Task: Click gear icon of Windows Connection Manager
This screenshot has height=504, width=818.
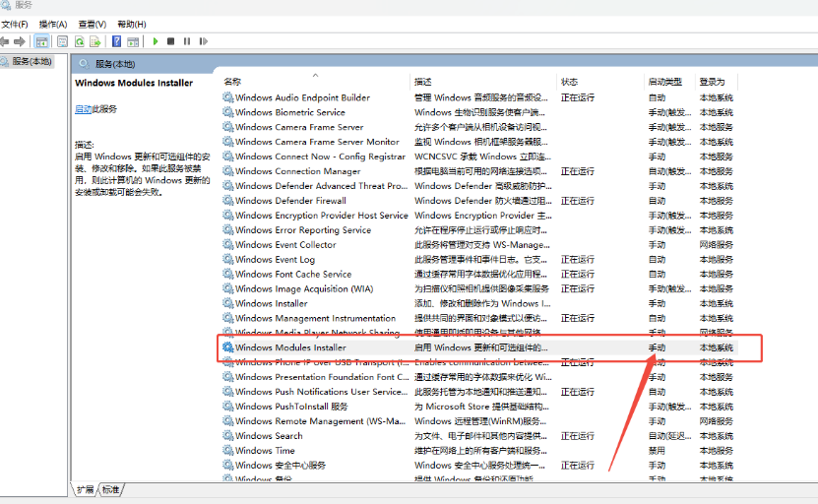Action: 228,170
